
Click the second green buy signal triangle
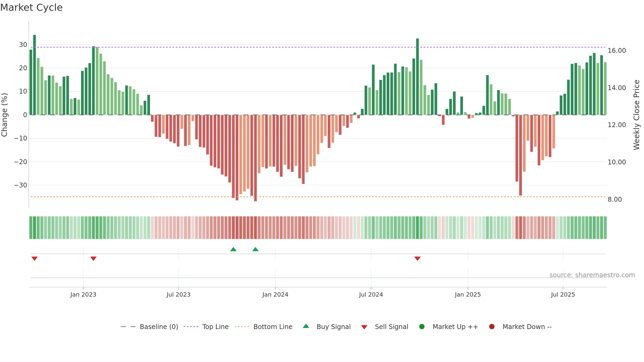click(255, 249)
